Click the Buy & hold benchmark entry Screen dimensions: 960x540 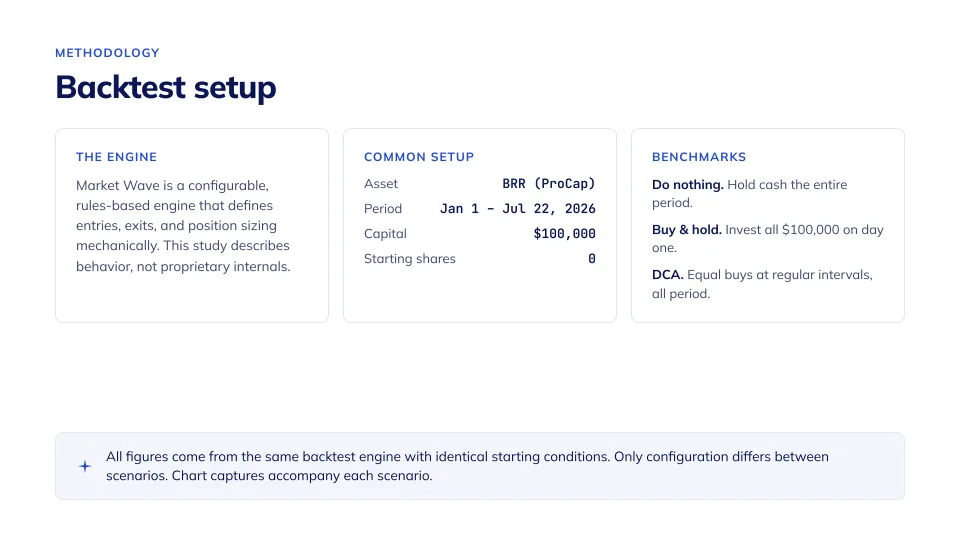pyautogui.click(x=768, y=239)
